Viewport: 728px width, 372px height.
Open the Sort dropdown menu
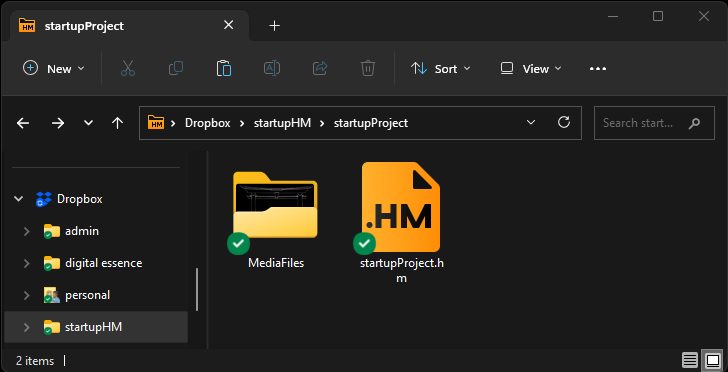point(441,69)
